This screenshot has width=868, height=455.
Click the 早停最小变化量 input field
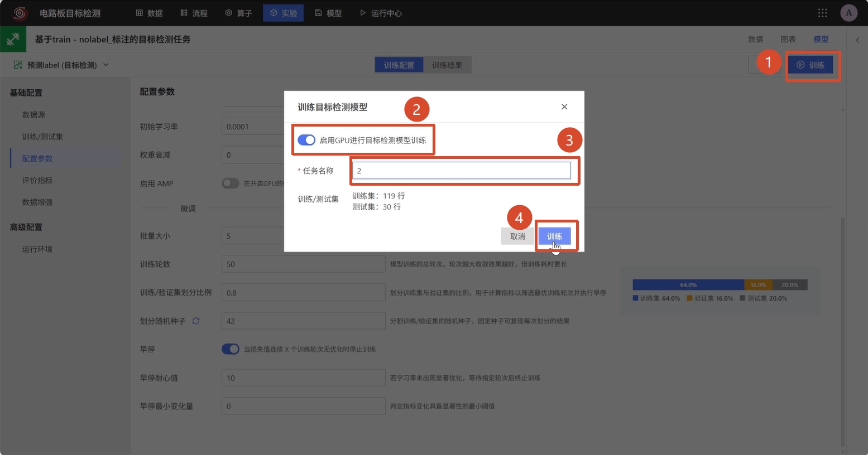303,406
